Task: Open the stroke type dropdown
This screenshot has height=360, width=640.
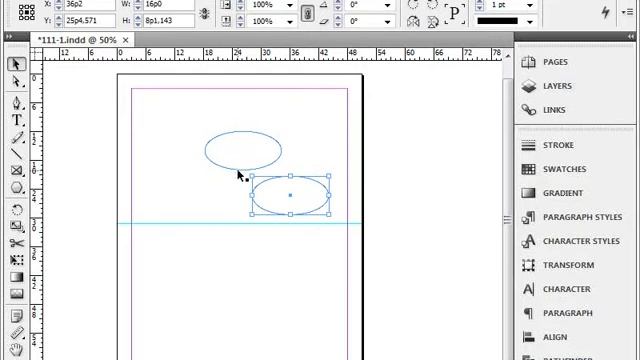Action: [530, 22]
